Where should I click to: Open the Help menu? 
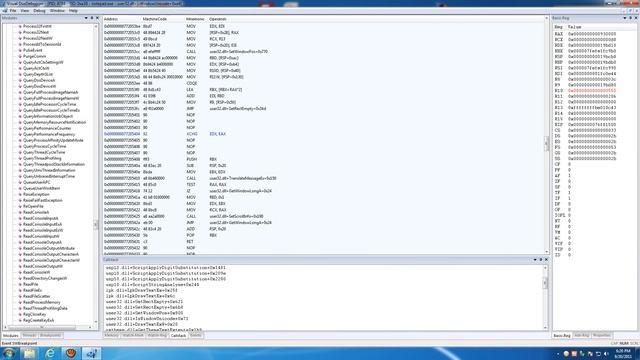[x=73, y=11]
